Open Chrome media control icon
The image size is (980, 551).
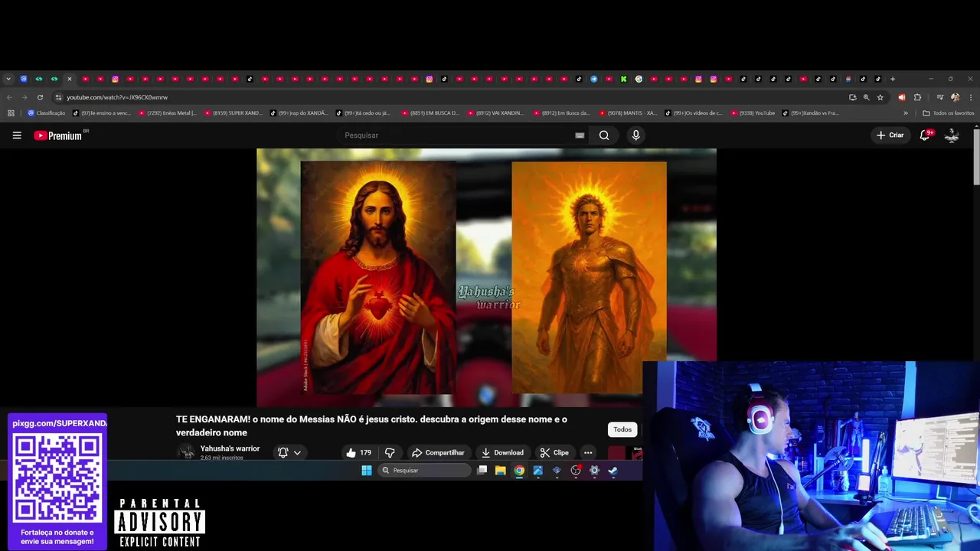pos(940,97)
